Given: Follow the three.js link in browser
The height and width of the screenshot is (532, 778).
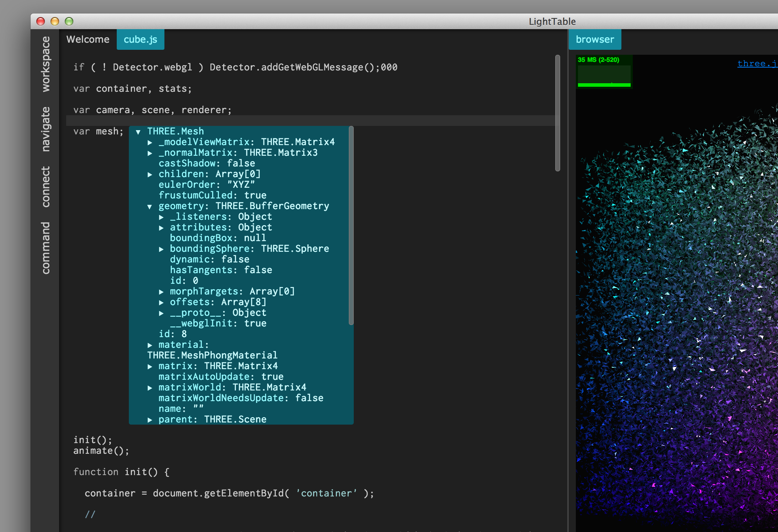Looking at the screenshot, I should tap(757, 64).
